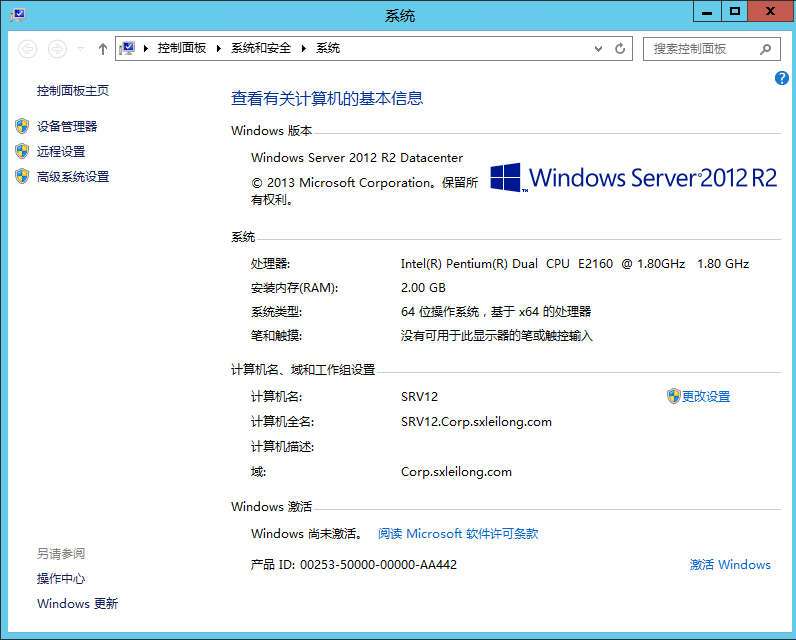Click the Forward navigation arrow

click(x=57, y=49)
